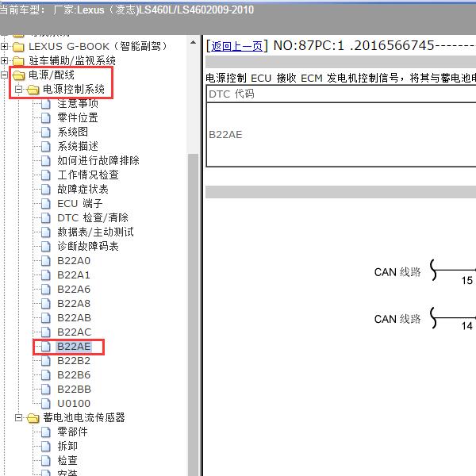Screen dimensions: 476x476
Task: Click the CAN 线路 label at pin 15
Action: tap(397, 272)
